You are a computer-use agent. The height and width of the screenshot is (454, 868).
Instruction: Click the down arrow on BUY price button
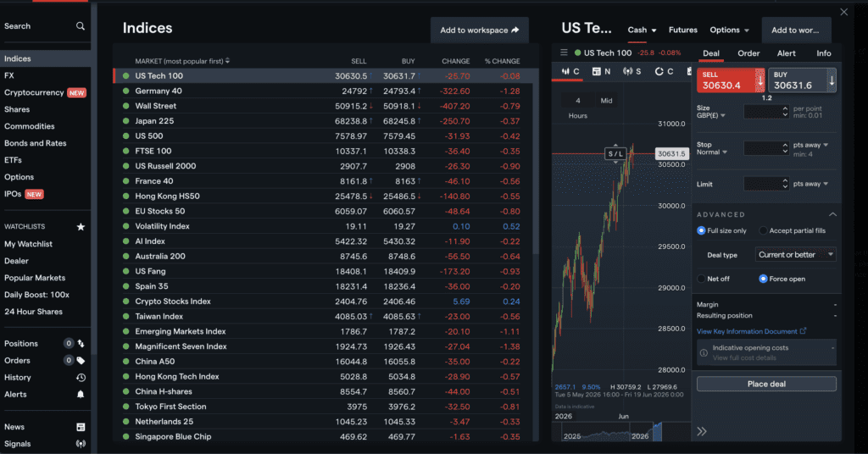point(832,80)
